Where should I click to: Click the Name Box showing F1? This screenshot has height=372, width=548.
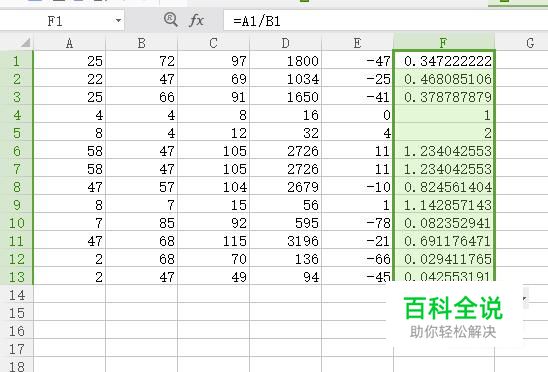pyautogui.click(x=62, y=21)
